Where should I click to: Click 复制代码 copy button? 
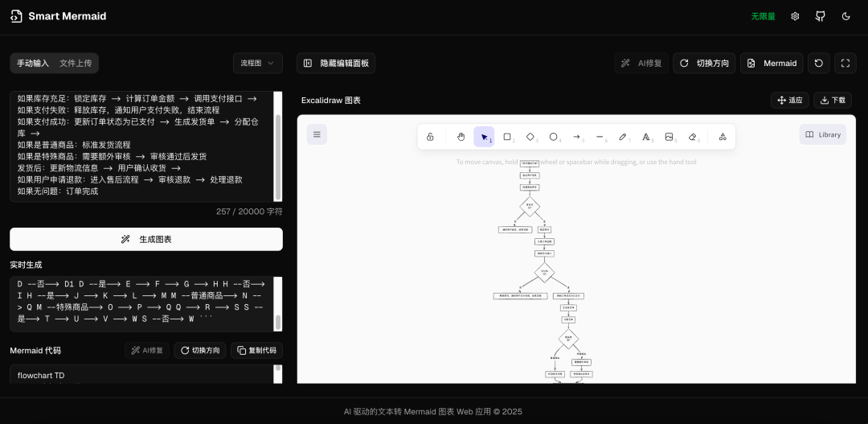click(x=257, y=350)
